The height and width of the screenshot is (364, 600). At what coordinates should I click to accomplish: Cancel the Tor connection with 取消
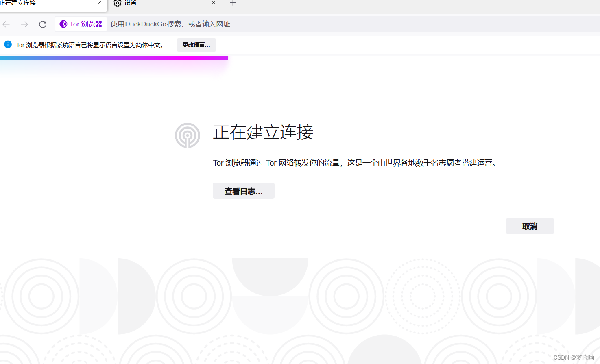pyautogui.click(x=530, y=226)
